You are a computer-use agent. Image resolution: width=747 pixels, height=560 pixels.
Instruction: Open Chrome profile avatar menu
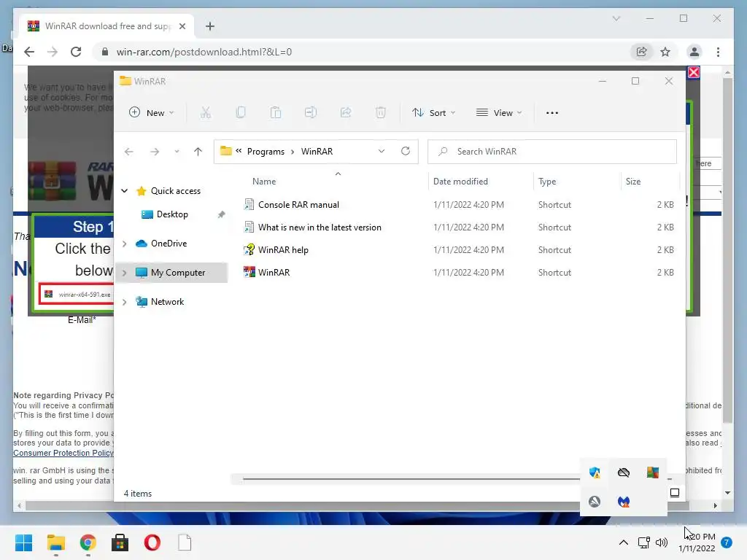[x=694, y=52]
